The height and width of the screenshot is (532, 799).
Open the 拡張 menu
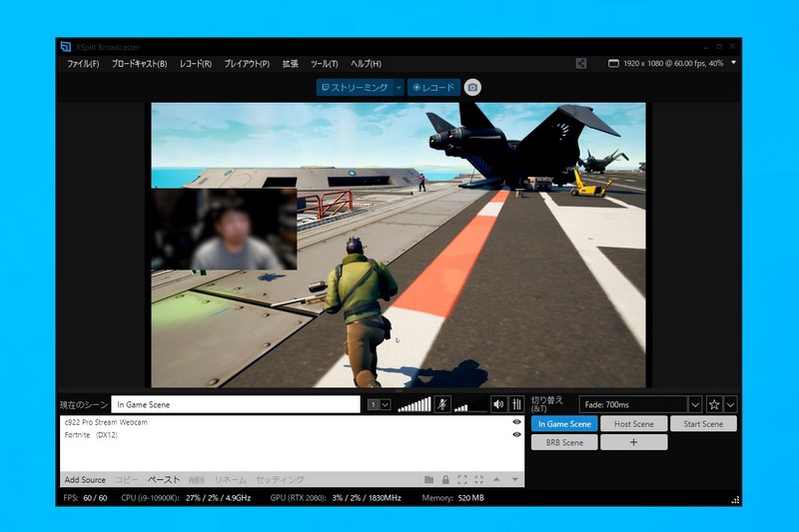291,64
